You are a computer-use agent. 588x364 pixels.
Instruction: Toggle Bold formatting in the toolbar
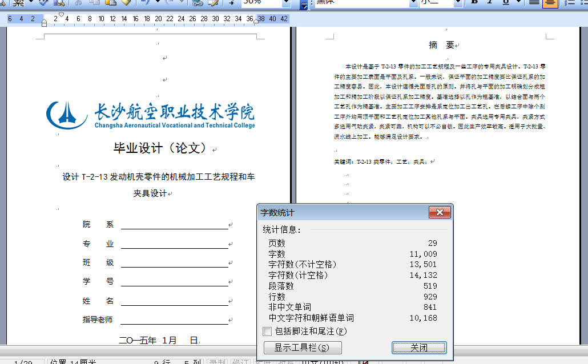[474, 2]
